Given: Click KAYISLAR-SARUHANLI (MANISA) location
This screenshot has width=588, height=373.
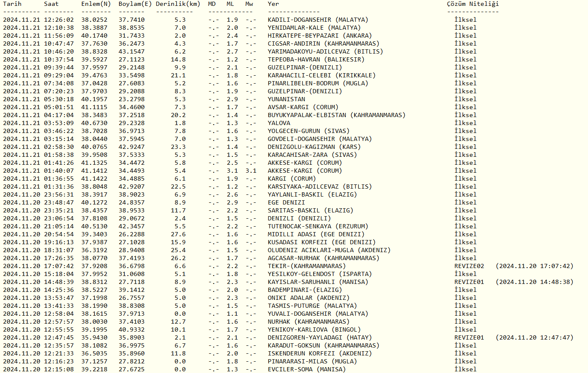Looking at the screenshot, I should pos(318,282).
